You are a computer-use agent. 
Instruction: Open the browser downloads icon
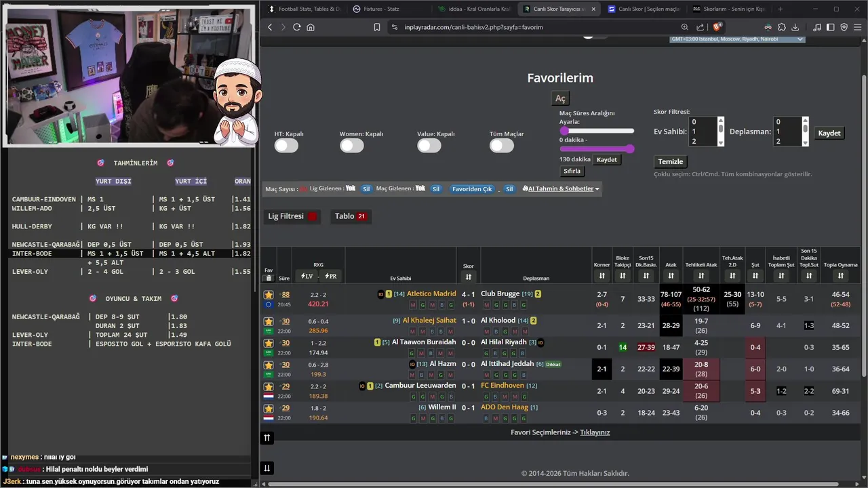point(795,27)
